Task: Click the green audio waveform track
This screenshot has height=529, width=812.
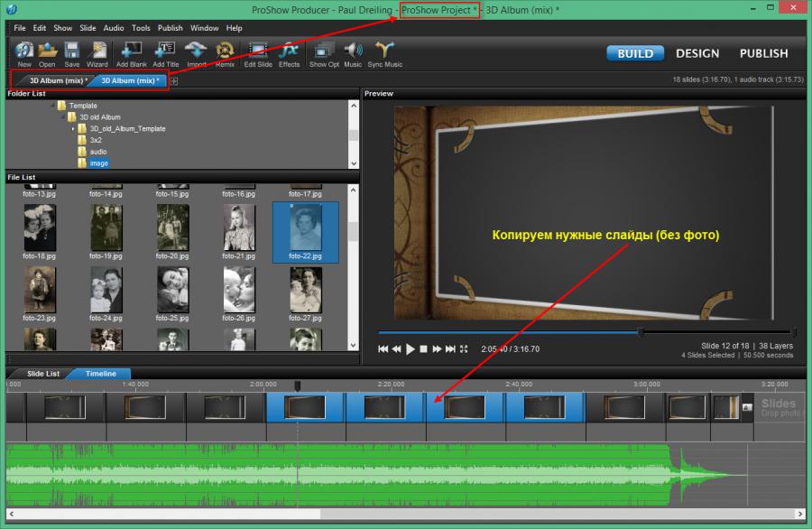Action: click(x=377, y=475)
